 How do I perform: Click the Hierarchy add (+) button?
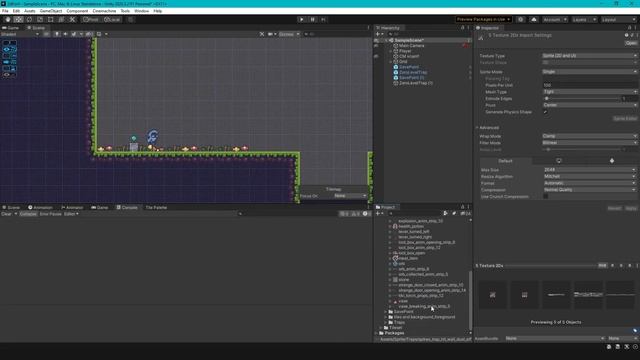(x=378, y=34)
